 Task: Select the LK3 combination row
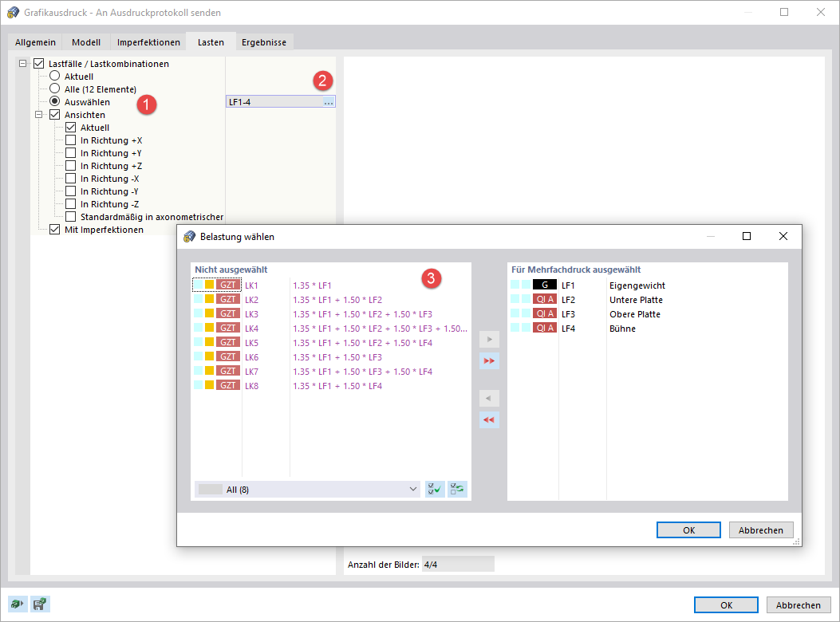coord(331,314)
